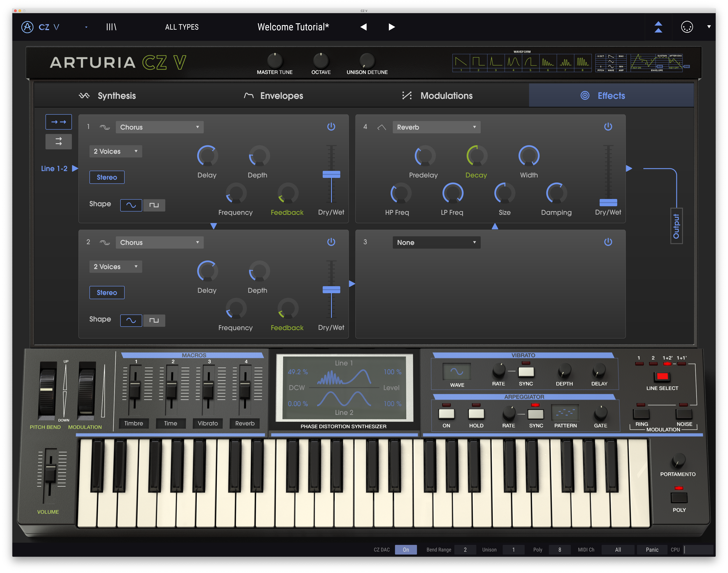This screenshot has height=573, width=728.
Task: Toggle power for effect slot 4 Reverb
Action: (x=608, y=127)
